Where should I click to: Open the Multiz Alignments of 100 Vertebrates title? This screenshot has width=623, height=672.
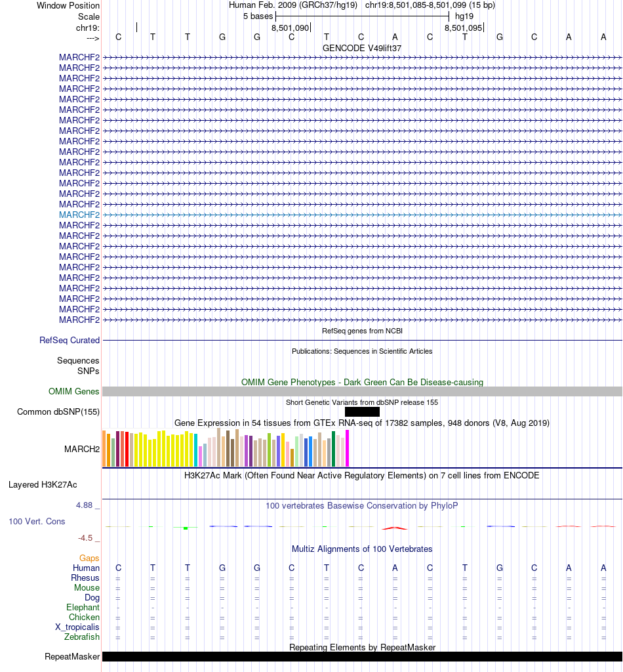(x=362, y=549)
